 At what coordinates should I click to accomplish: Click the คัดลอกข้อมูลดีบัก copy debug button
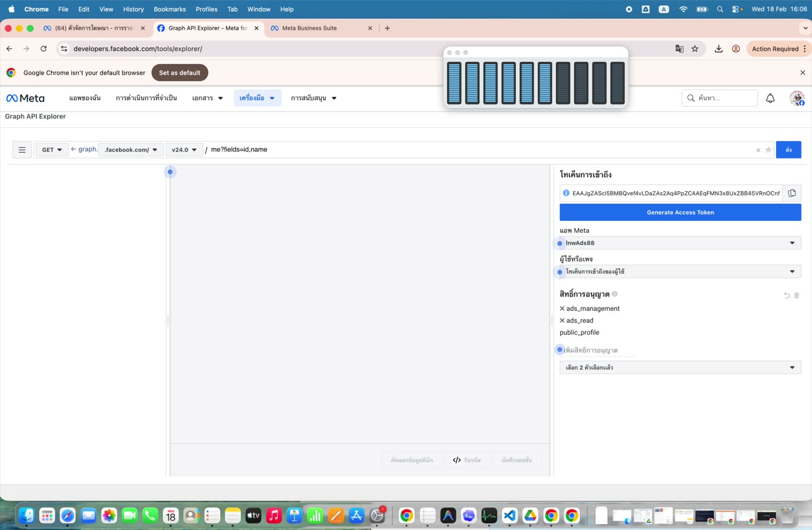(x=411, y=460)
